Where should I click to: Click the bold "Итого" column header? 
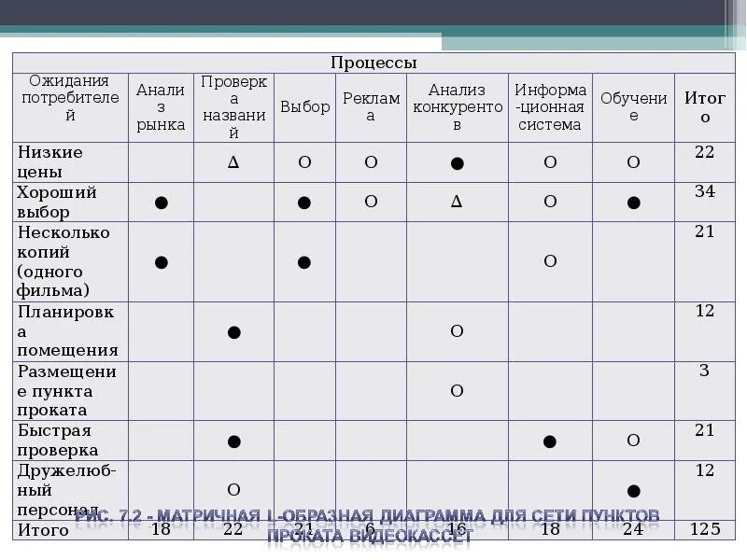click(x=705, y=107)
